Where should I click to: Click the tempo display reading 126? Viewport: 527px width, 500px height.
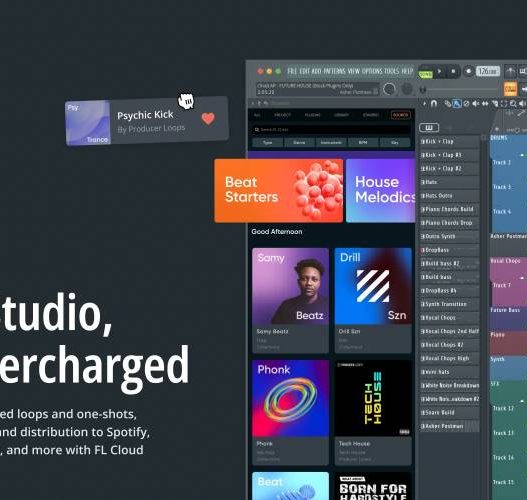(488, 71)
